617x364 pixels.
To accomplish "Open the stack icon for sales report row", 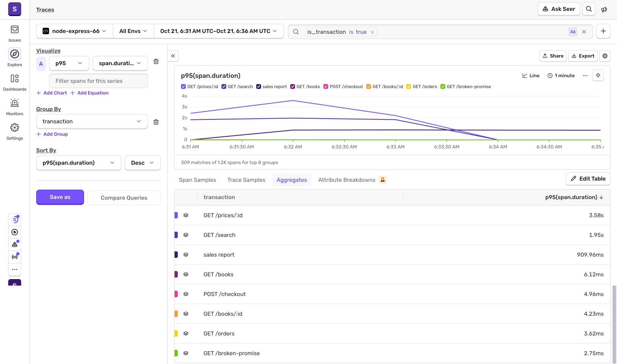I will pyautogui.click(x=186, y=255).
